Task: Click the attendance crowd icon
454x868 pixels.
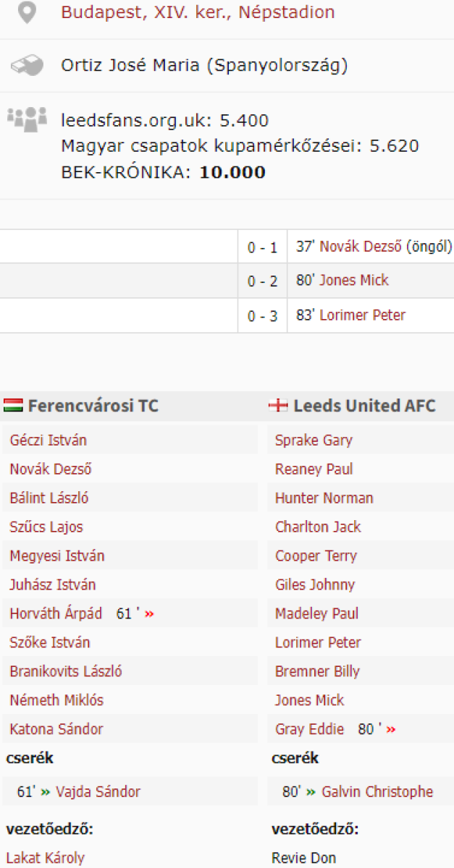Action: coord(27,119)
